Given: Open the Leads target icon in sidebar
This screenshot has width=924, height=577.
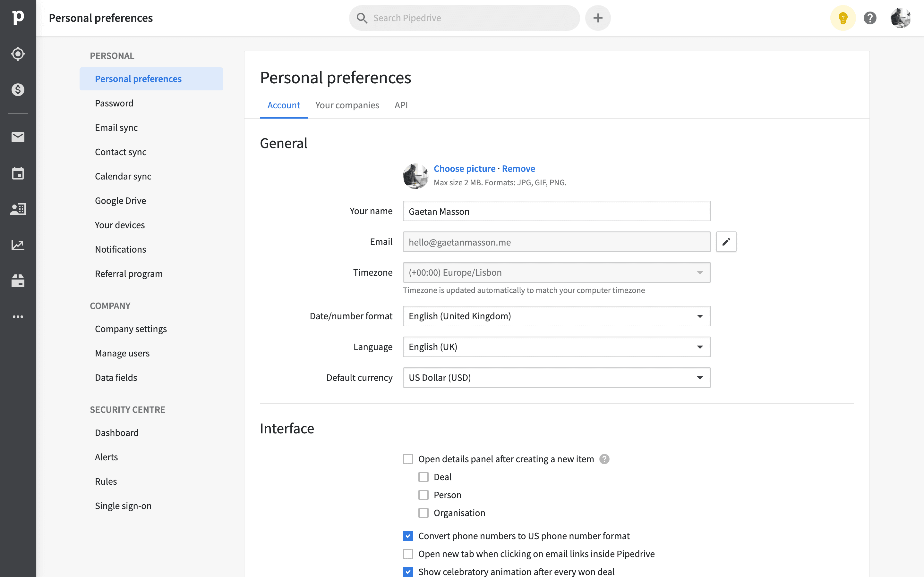Looking at the screenshot, I should (18, 54).
